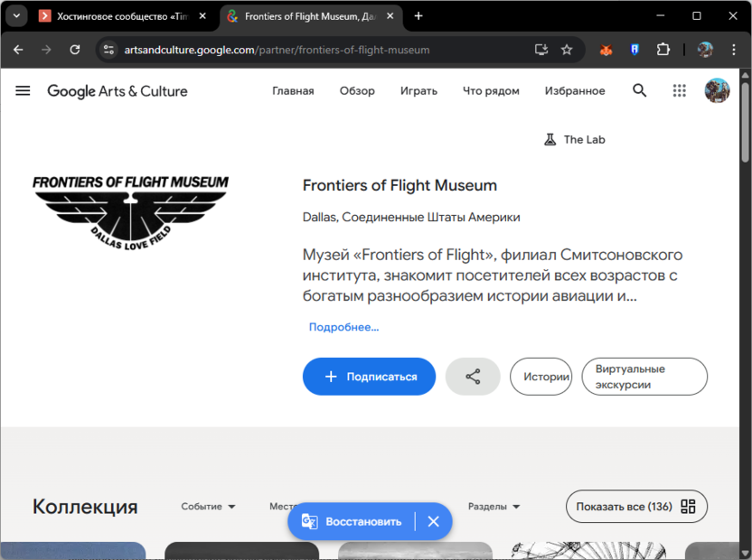Open search on Arts & Culture

pos(639,90)
